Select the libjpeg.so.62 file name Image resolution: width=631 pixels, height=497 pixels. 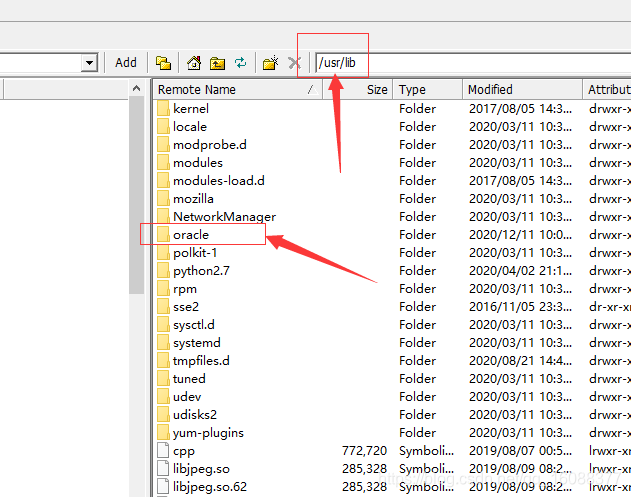click(210, 487)
